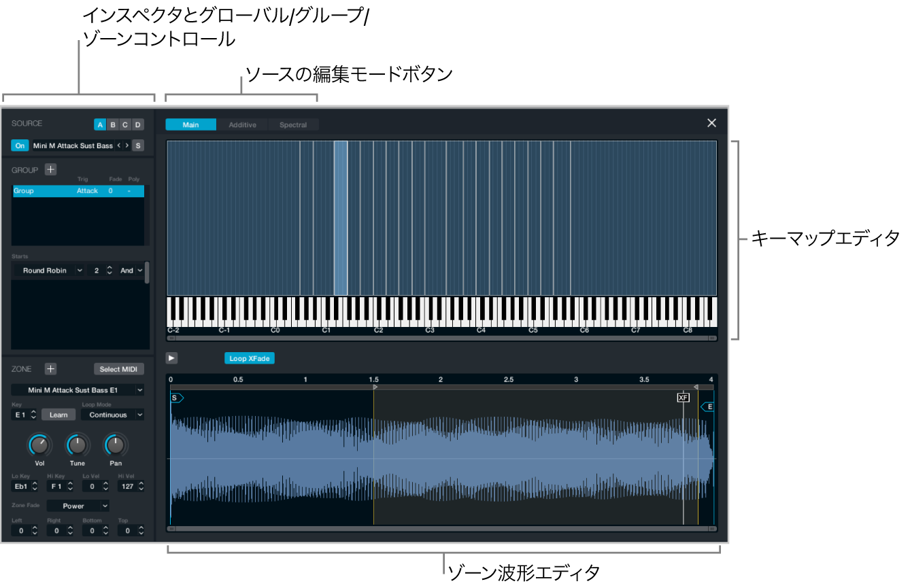
Task: Click the Select MIDI button
Action: (x=120, y=369)
